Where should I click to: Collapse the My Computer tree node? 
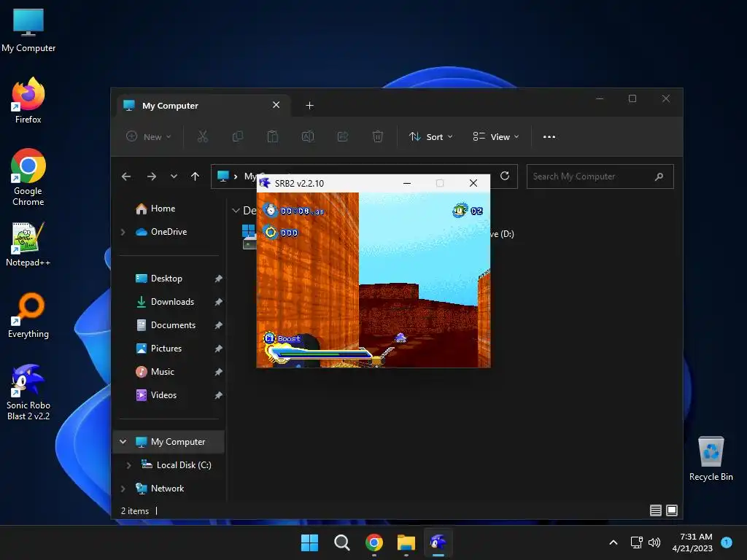pyautogui.click(x=123, y=442)
